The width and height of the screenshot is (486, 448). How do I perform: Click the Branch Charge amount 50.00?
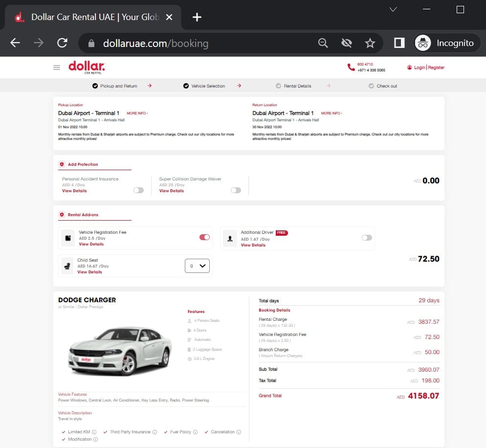click(432, 352)
